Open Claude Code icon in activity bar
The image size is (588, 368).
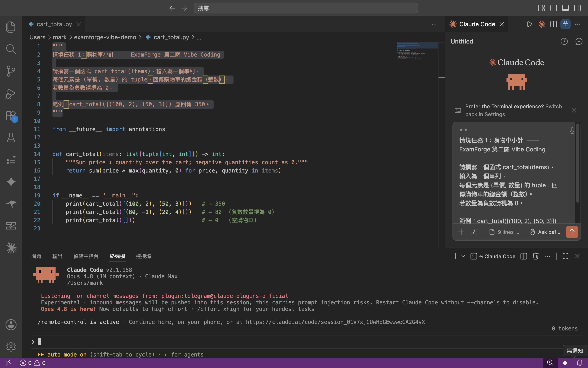11,248
